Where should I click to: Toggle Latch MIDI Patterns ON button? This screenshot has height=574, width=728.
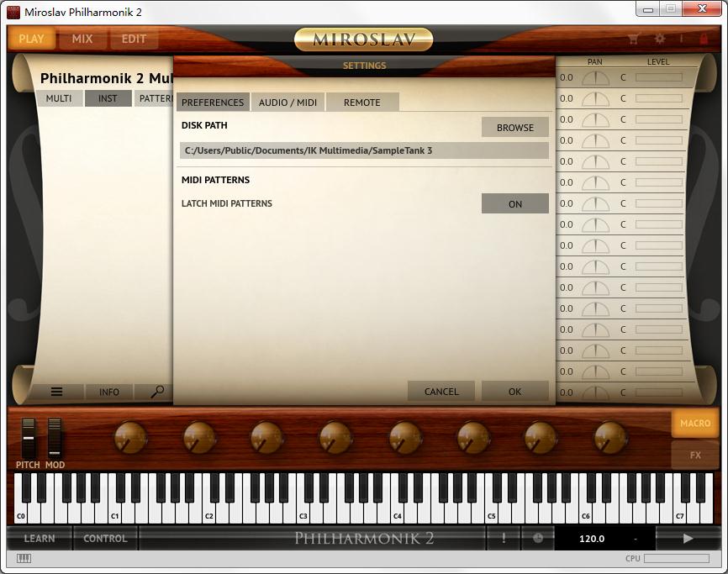tap(514, 203)
